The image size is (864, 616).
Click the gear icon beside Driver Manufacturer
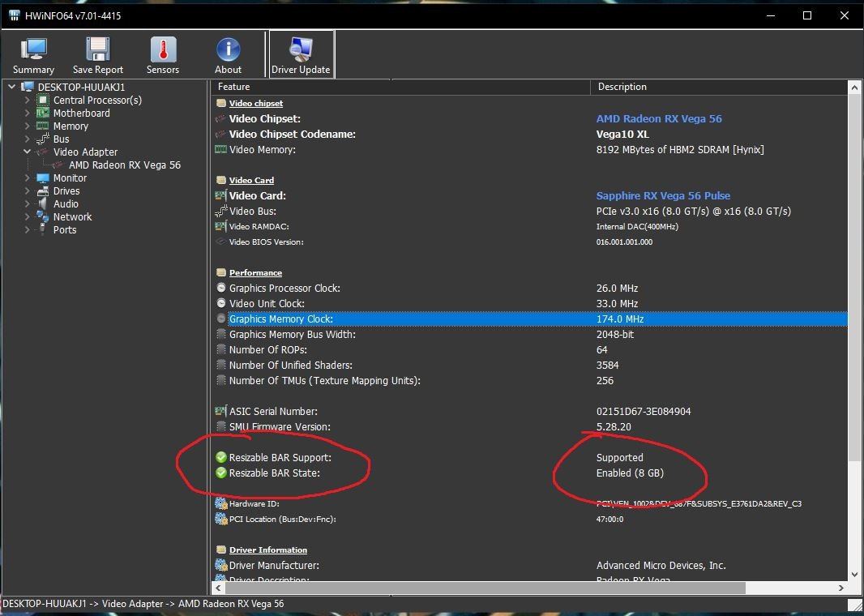point(221,565)
